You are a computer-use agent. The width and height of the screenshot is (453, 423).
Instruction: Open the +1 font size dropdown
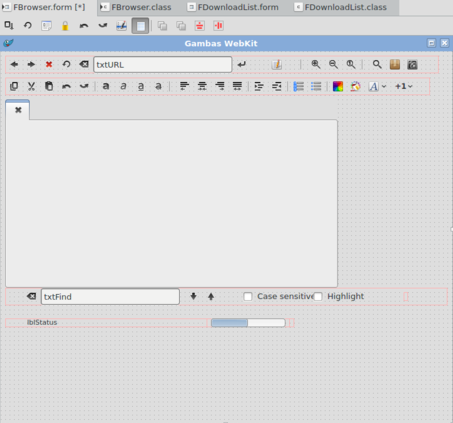(404, 86)
